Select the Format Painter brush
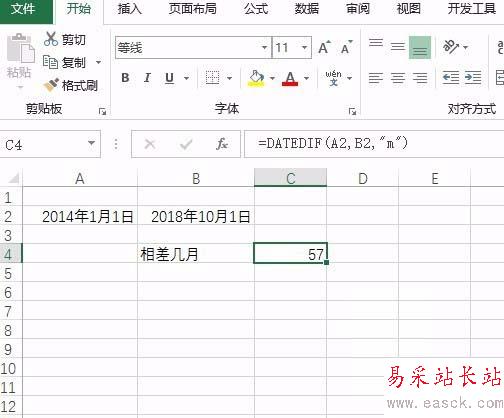Image resolution: width=504 pixels, height=418 pixels. (x=51, y=85)
